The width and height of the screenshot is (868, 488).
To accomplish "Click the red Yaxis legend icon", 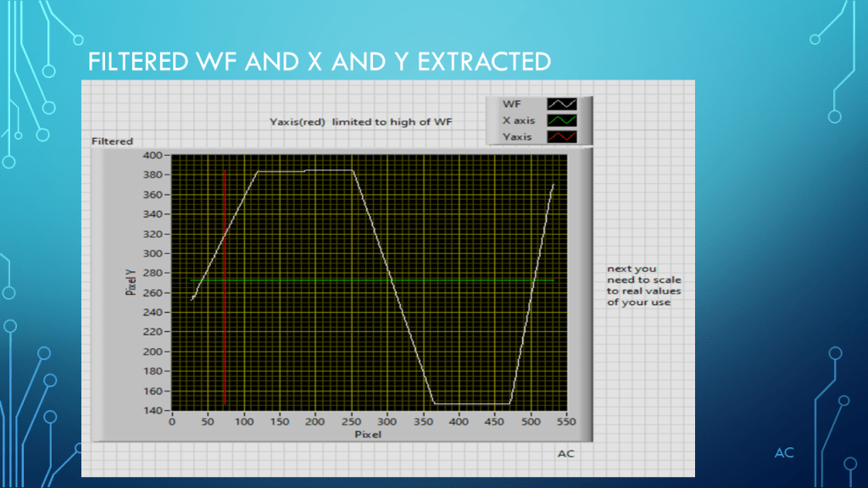I will pyautogui.click(x=561, y=136).
